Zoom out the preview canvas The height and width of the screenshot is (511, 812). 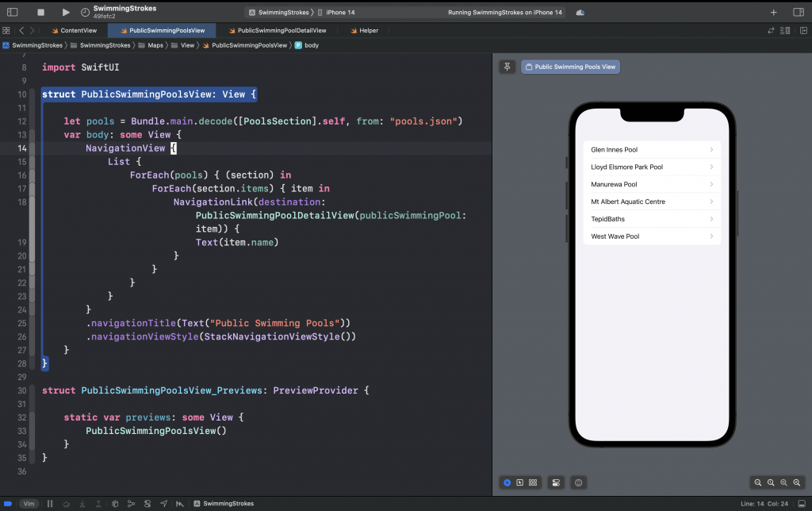click(x=757, y=482)
